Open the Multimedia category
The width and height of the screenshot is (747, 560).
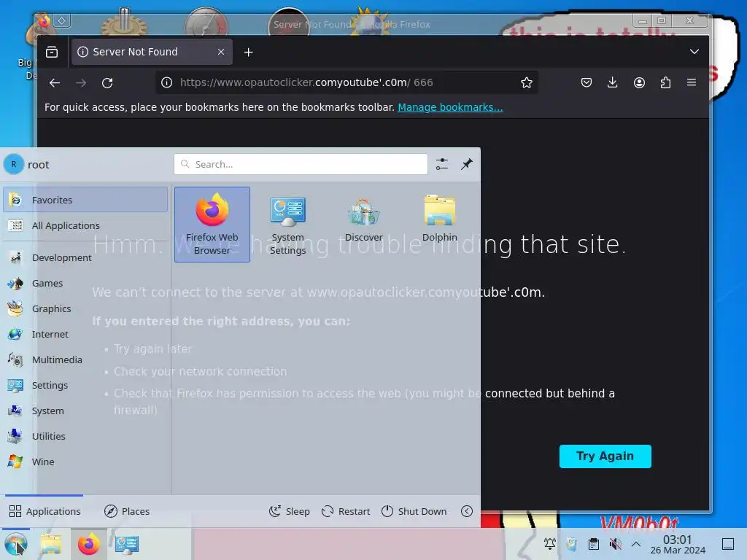(85, 359)
